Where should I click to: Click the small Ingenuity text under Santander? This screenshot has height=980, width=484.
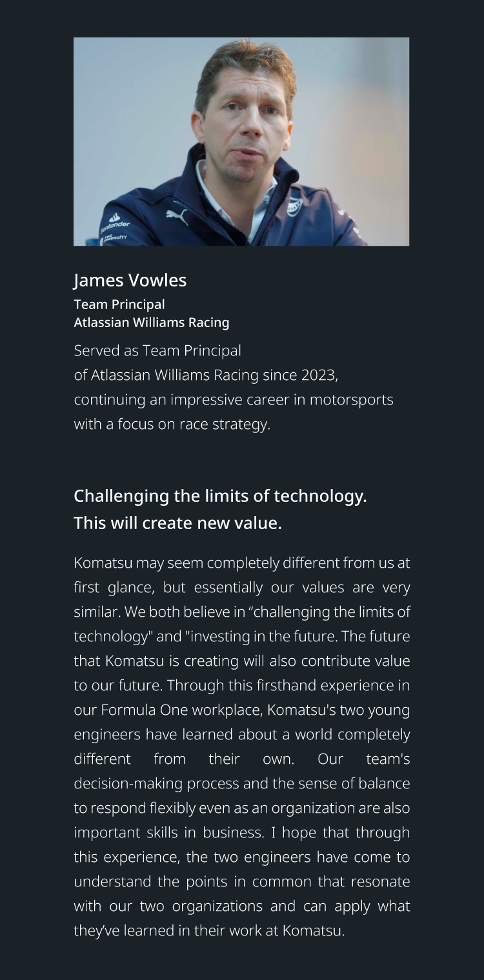(x=115, y=238)
